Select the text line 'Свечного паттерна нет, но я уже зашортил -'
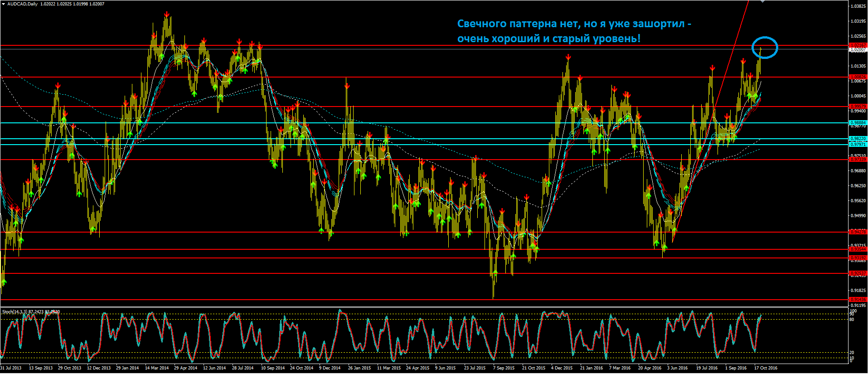 [574, 24]
